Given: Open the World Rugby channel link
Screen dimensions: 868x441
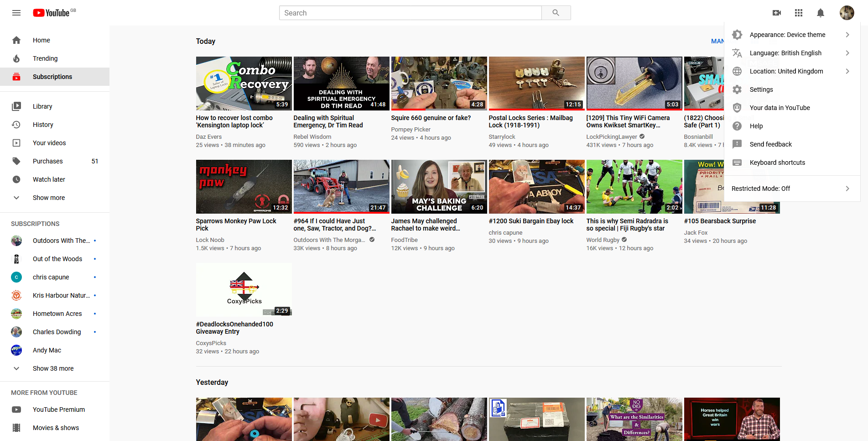Looking at the screenshot, I should tap(603, 240).
